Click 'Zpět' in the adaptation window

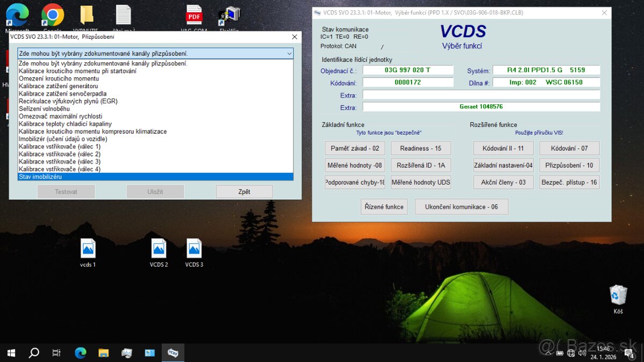[x=244, y=191]
